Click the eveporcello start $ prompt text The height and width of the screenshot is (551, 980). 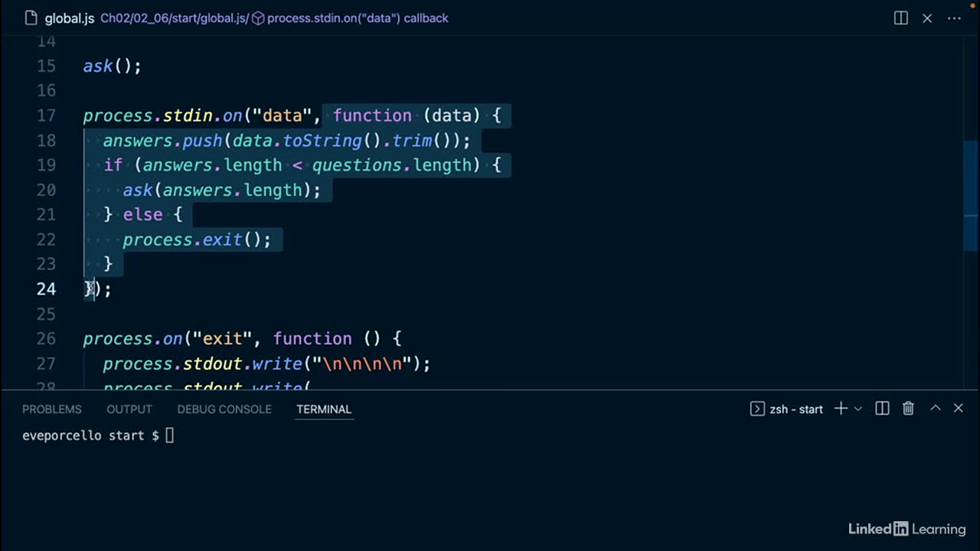90,435
